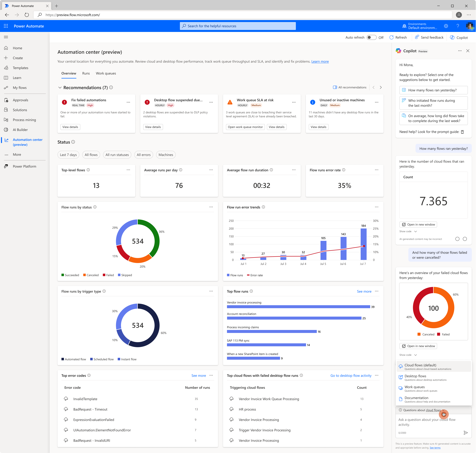Click the Canceled orange legend swatch in status chart
Viewport: 476px width, 453px height.
click(x=85, y=275)
